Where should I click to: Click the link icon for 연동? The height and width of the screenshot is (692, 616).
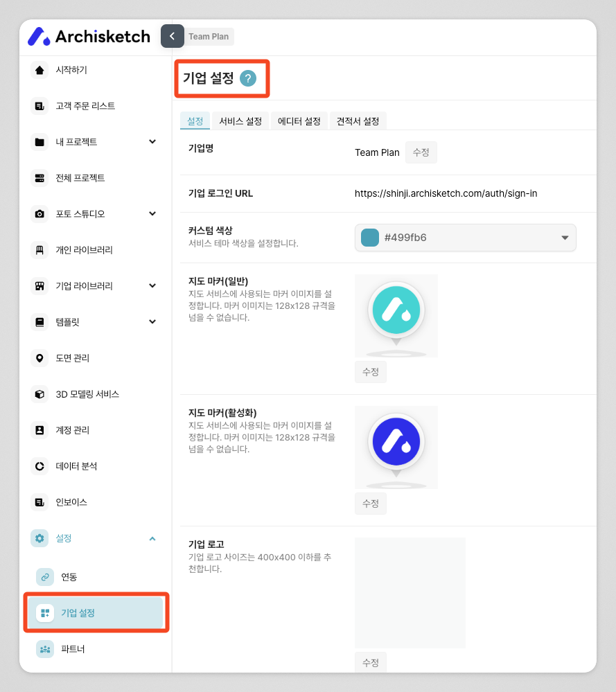[x=45, y=577]
